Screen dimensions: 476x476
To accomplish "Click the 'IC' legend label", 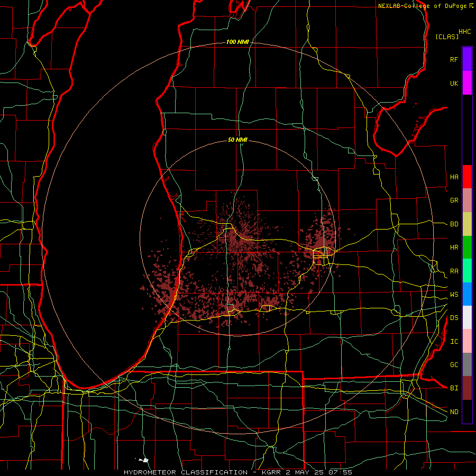I will [x=454, y=342].
